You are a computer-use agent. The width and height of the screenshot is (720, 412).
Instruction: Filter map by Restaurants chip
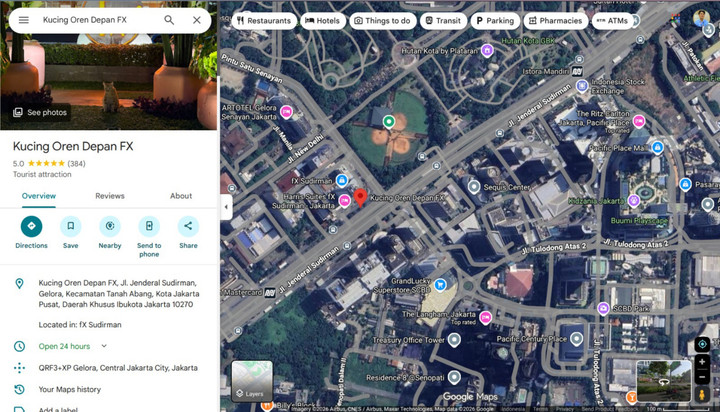[x=263, y=20]
